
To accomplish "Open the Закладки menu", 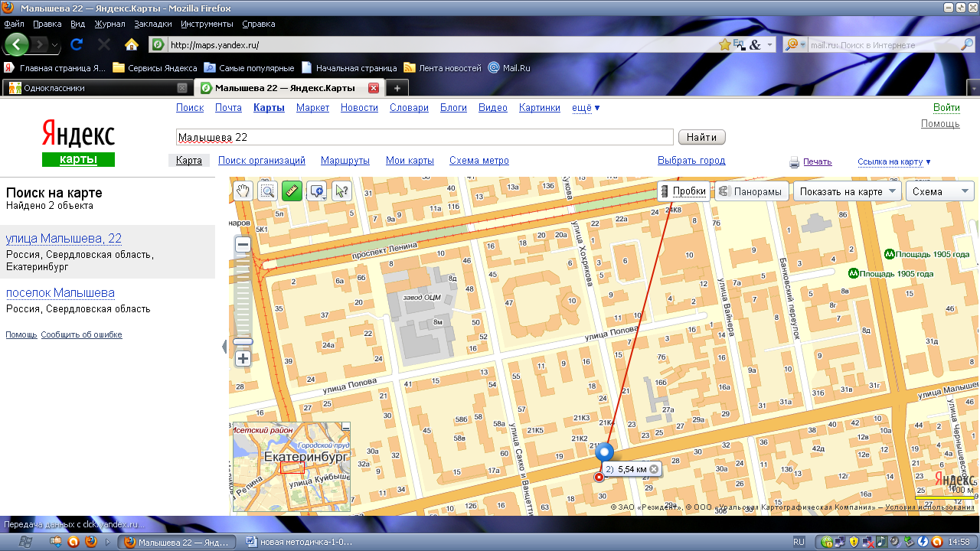I will coord(153,24).
